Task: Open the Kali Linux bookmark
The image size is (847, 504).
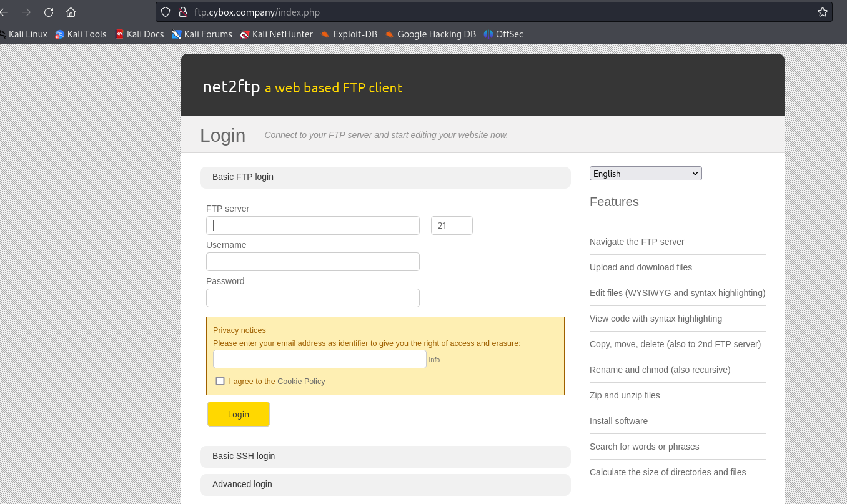Action: pos(24,34)
